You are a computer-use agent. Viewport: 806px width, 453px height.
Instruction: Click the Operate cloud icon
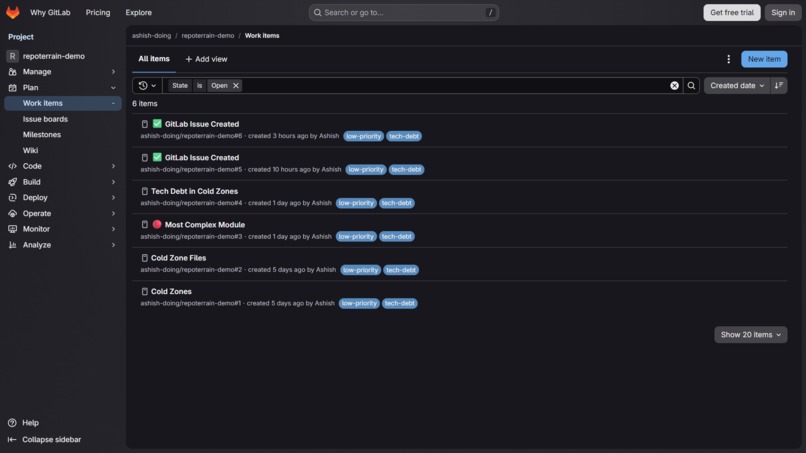[12, 213]
